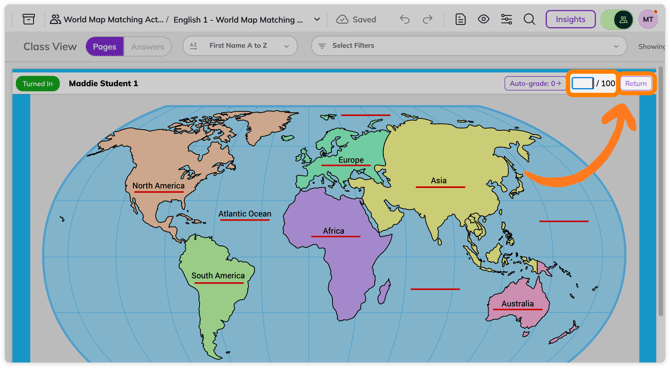Image resolution: width=670 pixels, height=368 pixels.
Task: Undo the last action
Action: [x=404, y=19]
